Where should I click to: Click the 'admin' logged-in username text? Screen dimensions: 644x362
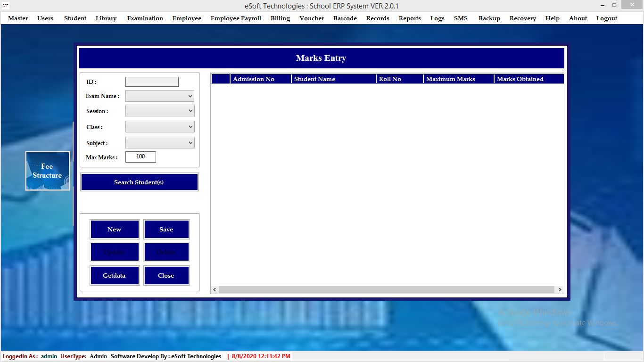coord(49,356)
